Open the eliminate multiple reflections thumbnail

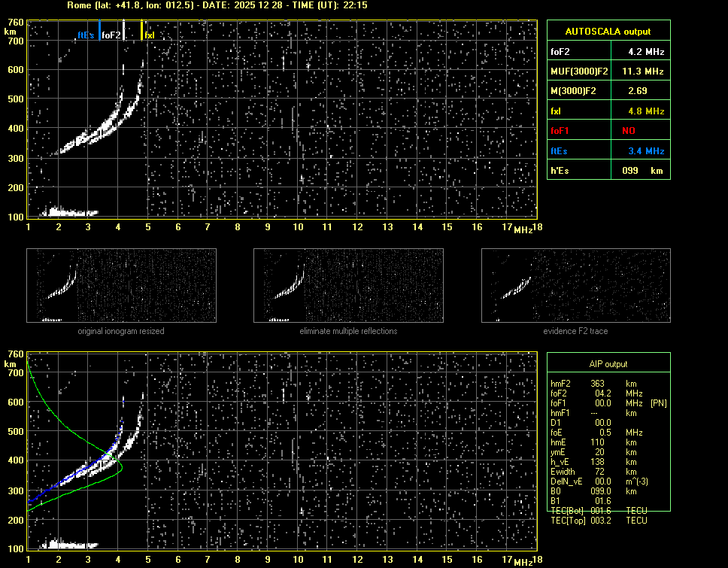[x=348, y=285]
